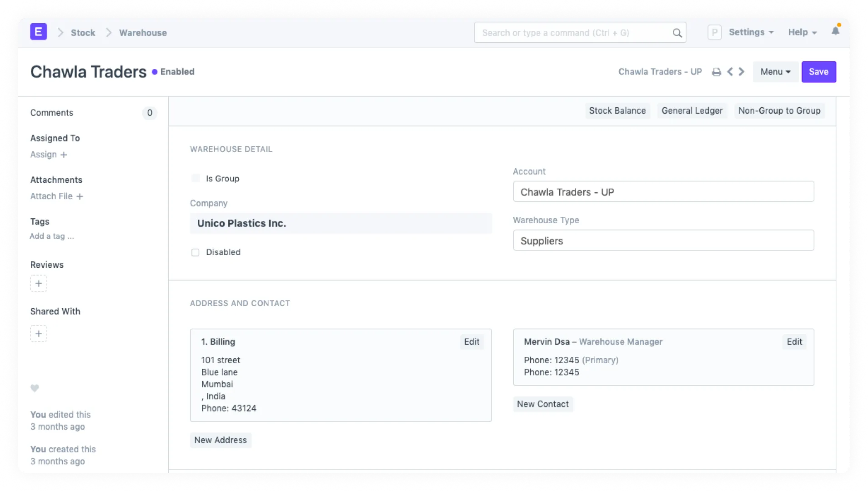The image size is (868, 491).
Task: Toggle the Is Group checkbox
Action: (x=196, y=179)
